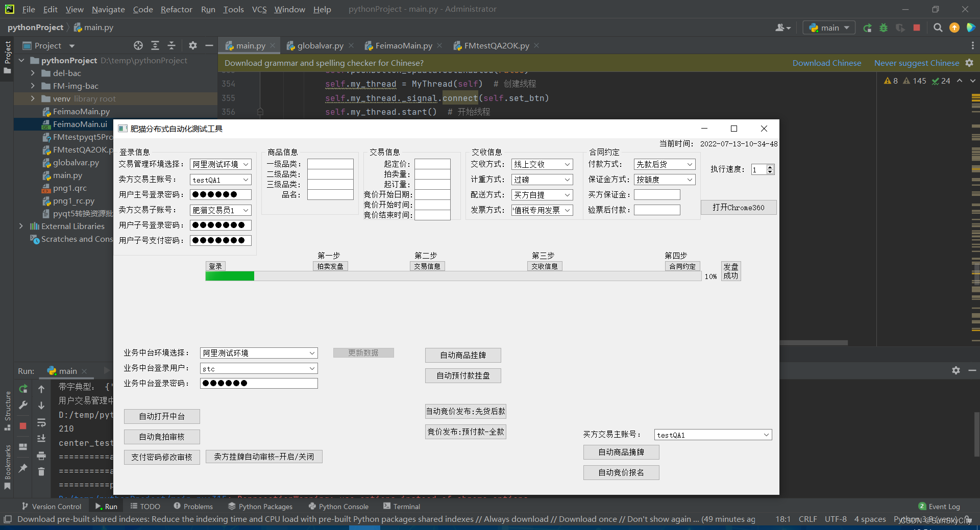Expand the venv library root folder
This screenshot has width=980, height=530.
[33, 98]
